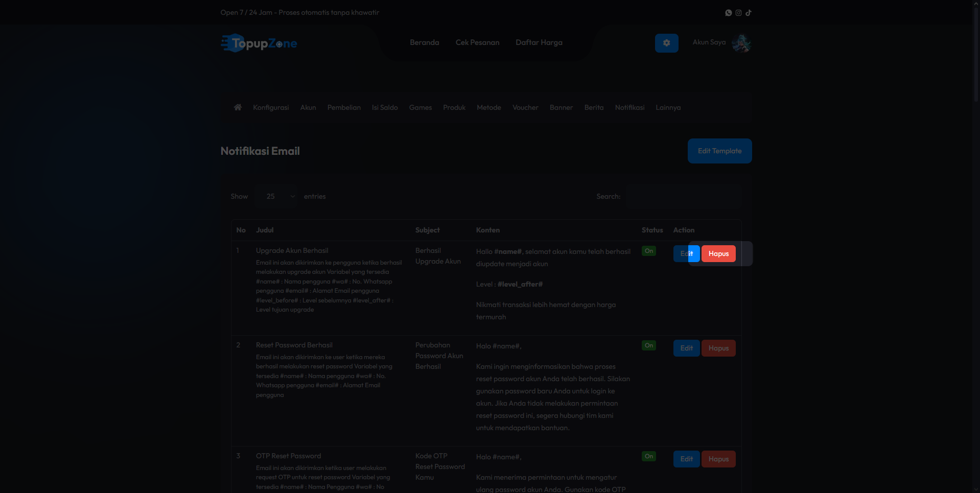This screenshot has width=980, height=493.
Task: Open the Metode admin menu
Action: 489,107
